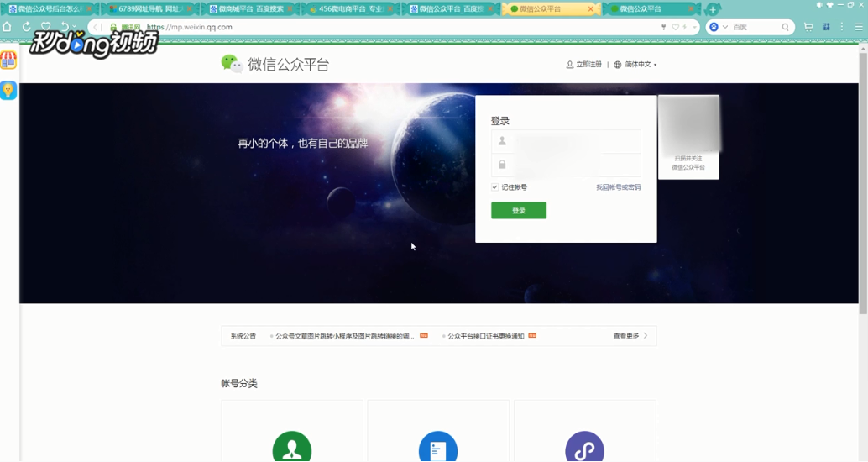The image size is (868, 462).
Task: Close the active yellow 微信公众平台 tab
Action: [x=590, y=9]
